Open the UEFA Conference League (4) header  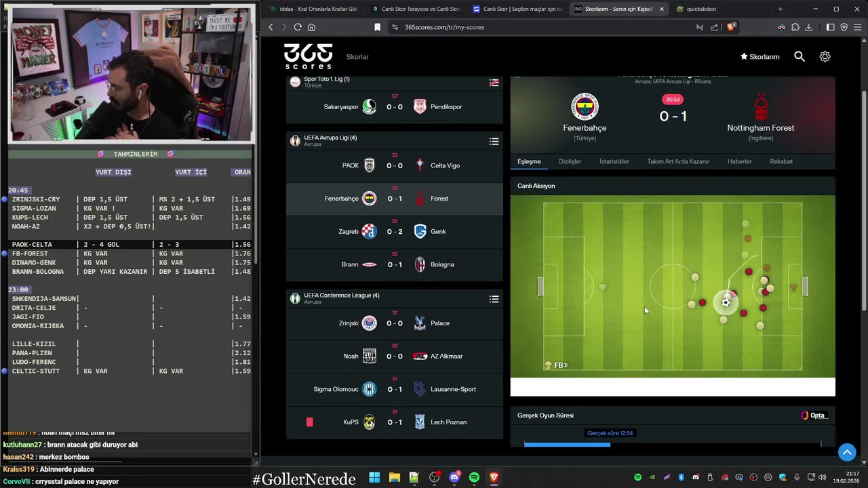point(395,299)
